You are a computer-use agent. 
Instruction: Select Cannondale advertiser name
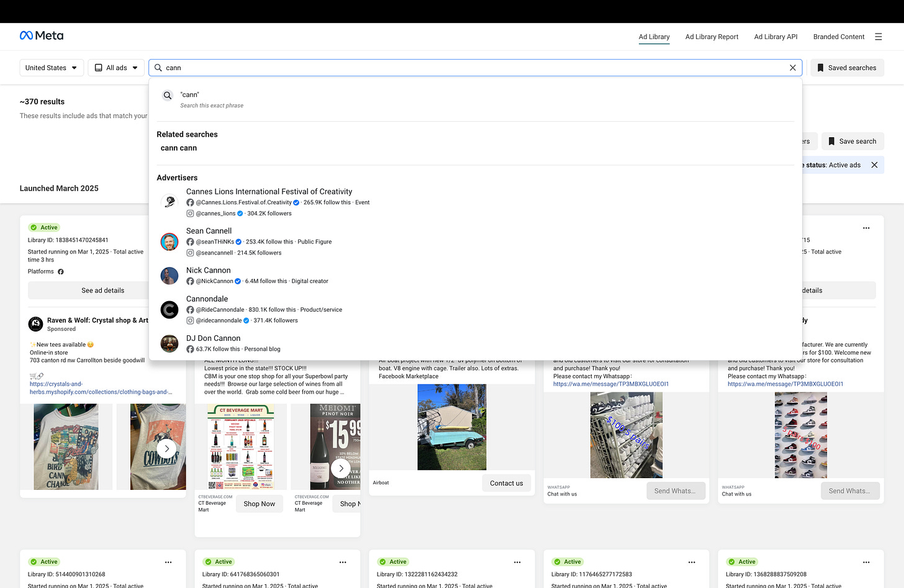click(x=207, y=299)
